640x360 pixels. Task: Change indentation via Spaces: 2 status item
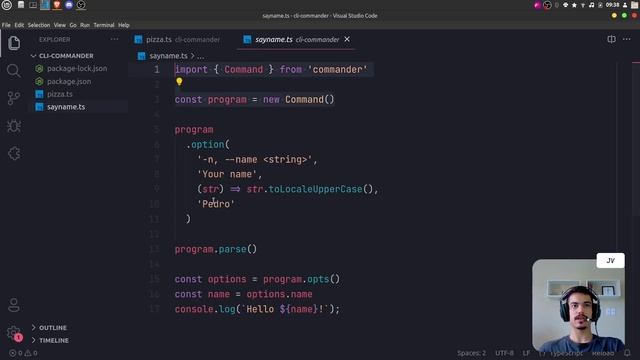tap(471, 353)
